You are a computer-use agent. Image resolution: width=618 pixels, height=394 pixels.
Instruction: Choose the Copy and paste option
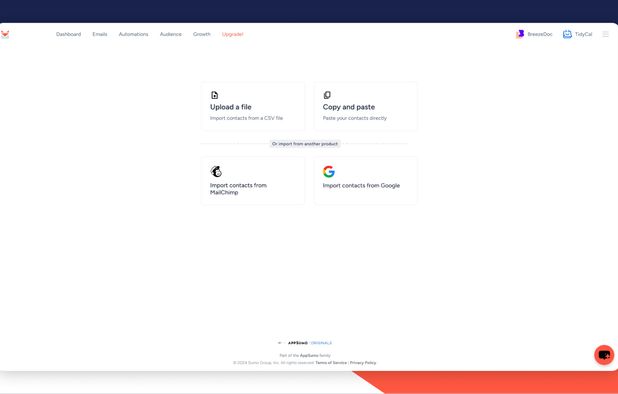pos(366,106)
